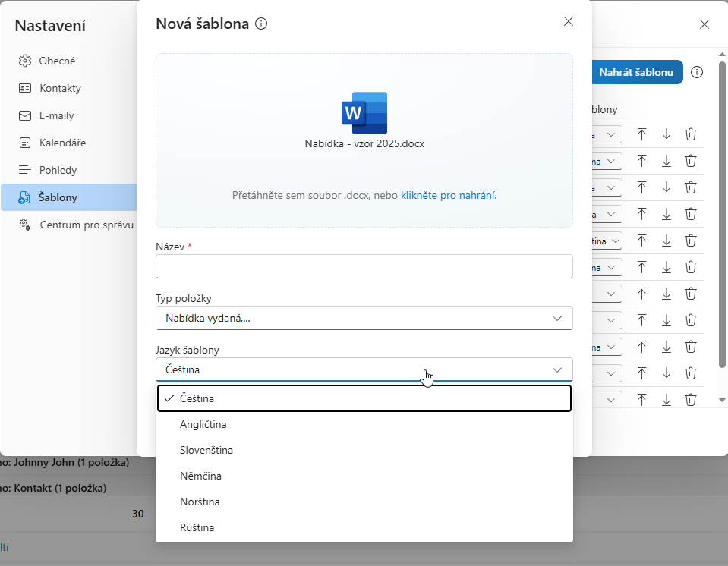The width and height of the screenshot is (728, 566).
Task: Delete the first template using trash icon
Action: point(691,134)
